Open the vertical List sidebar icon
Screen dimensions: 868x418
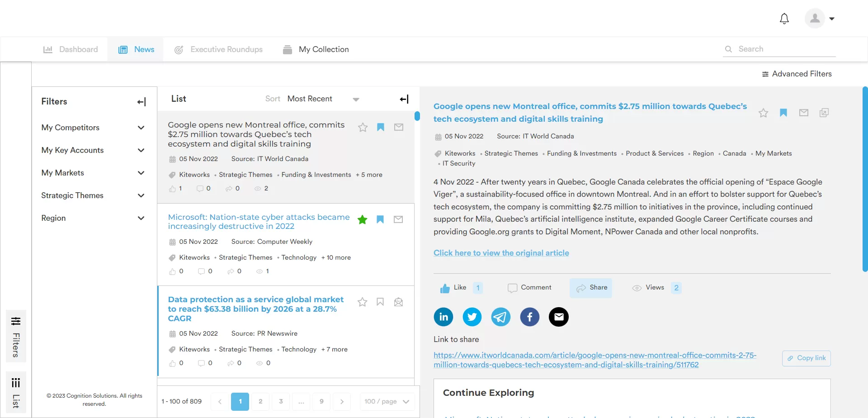[x=16, y=383]
